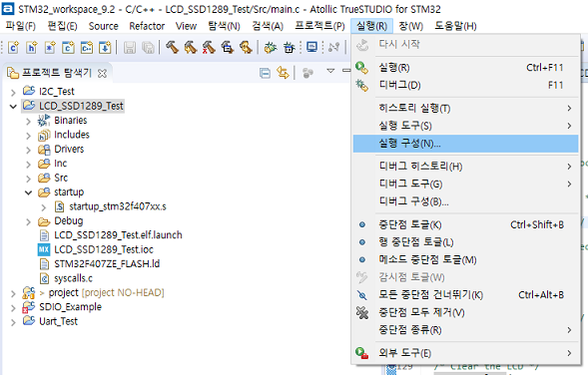Screen dimensions: 588x375
Task: Choose 중단점 토글(K) menu entry
Action: pyautogui.click(x=465, y=224)
